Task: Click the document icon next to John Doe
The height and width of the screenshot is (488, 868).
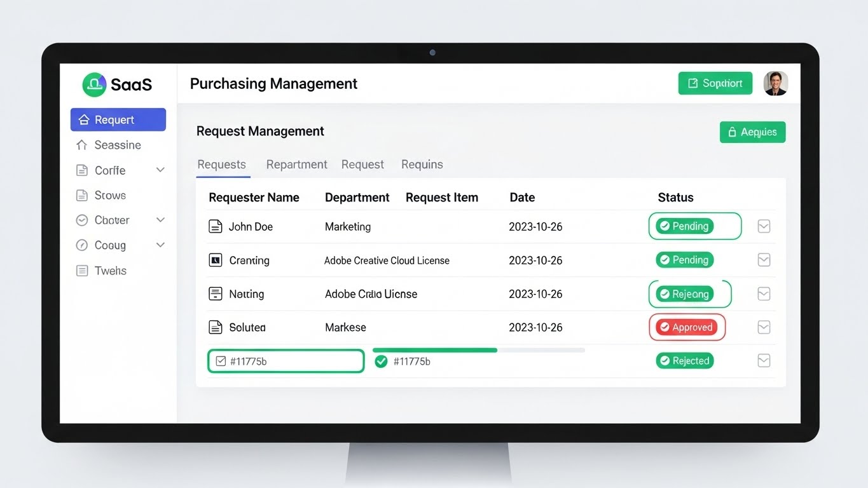Action: [217, 226]
